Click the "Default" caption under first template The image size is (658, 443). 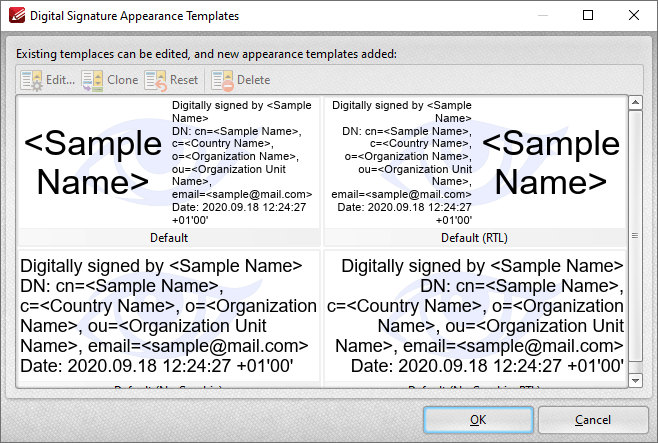click(169, 238)
